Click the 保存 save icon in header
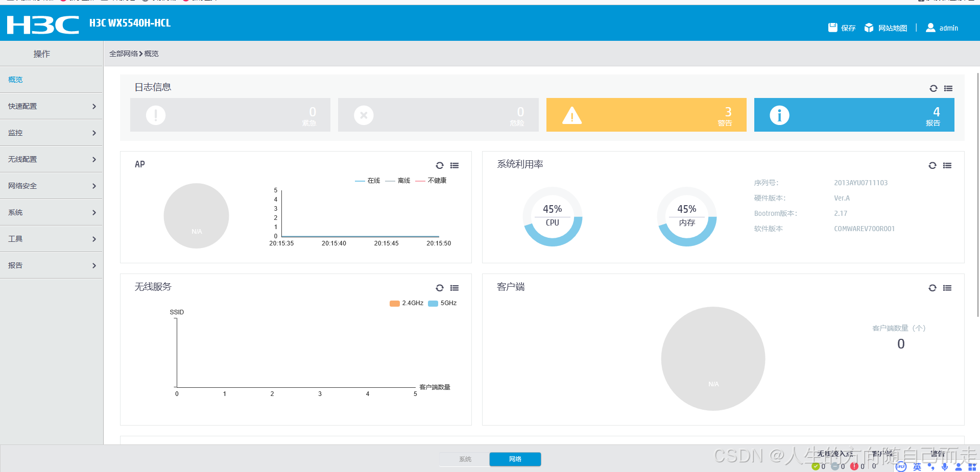Screen dimensions: 980x472 (833, 28)
